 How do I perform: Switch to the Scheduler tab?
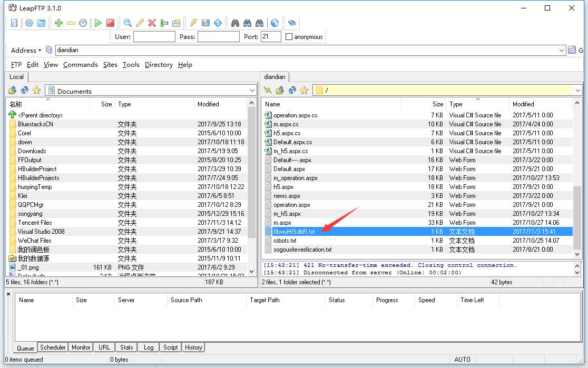click(53, 347)
